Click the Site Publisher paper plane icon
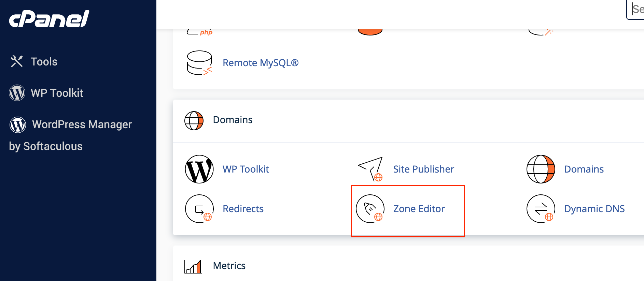This screenshot has width=644, height=281. coord(370,169)
